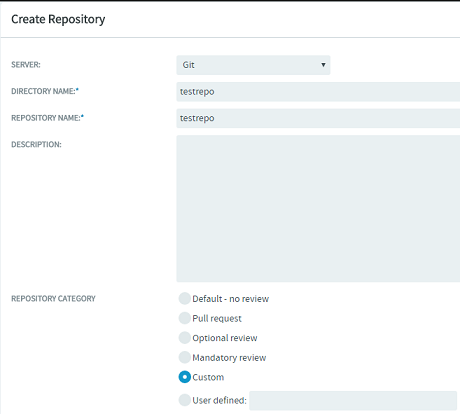This screenshot has width=460, height=414.
Task: Pick the 'Mandatory review' radio option
Action: coord(184,357)
